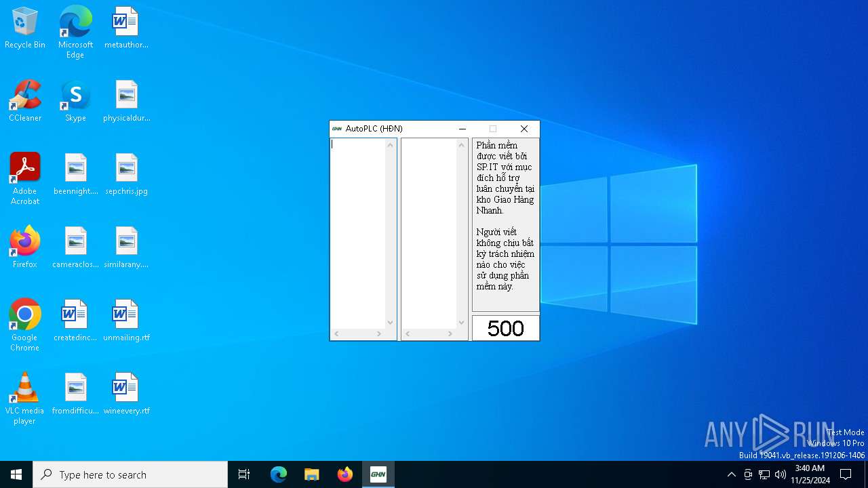The height and width of the screenshot is (488, 868).
Task: Select the createdinc Word document
Action: (75, 321)
